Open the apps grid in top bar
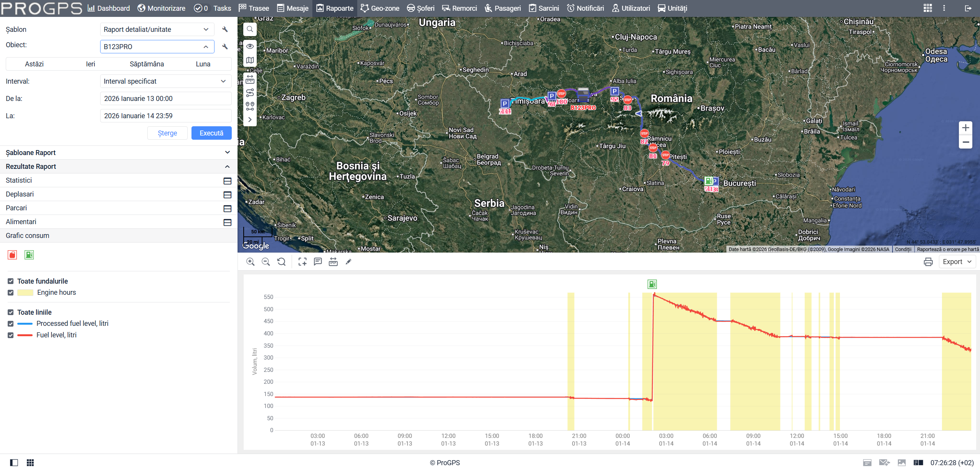The image size is (980, 469). point(927,8)
